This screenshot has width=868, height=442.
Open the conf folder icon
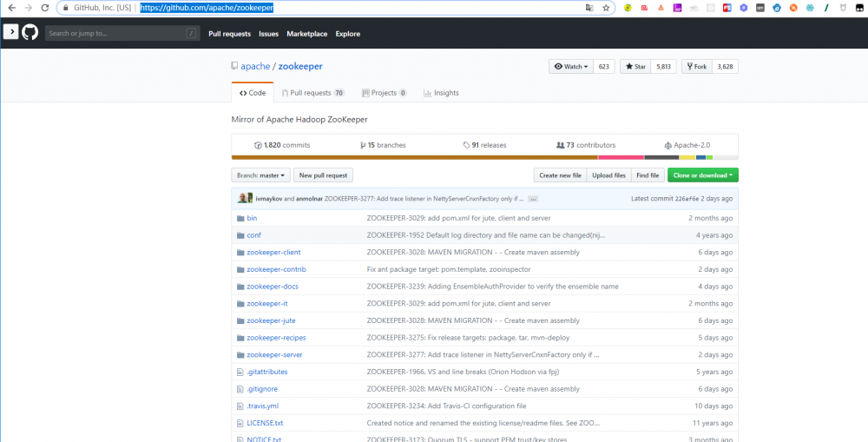tap(240, 235)
